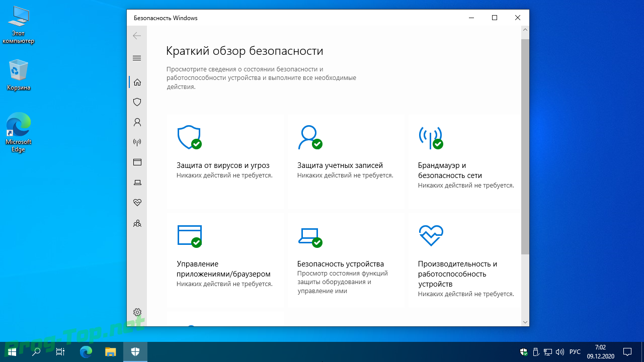The width and height of the screenshot is (644, 362).
Task: Click the large shield icon for virus protection
Action: click(189, 137)
